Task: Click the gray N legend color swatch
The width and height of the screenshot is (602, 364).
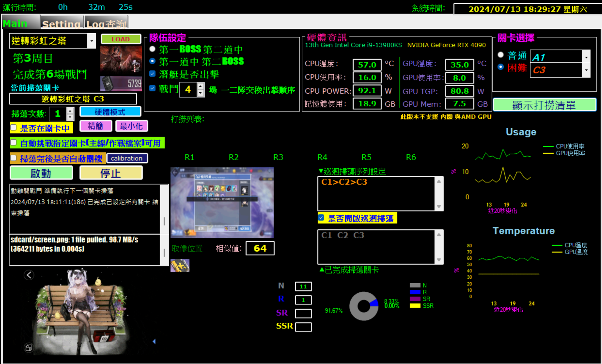Action: 415,286
